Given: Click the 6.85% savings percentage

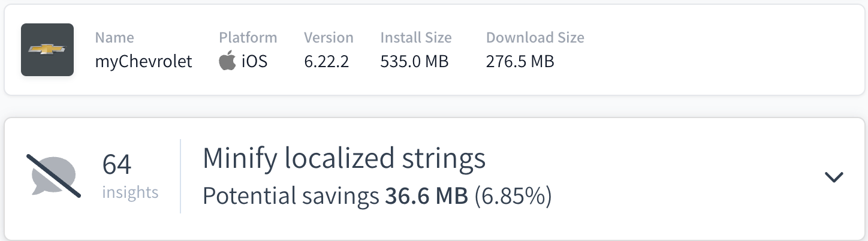Looking at the screenshot, I should (513, 196).
